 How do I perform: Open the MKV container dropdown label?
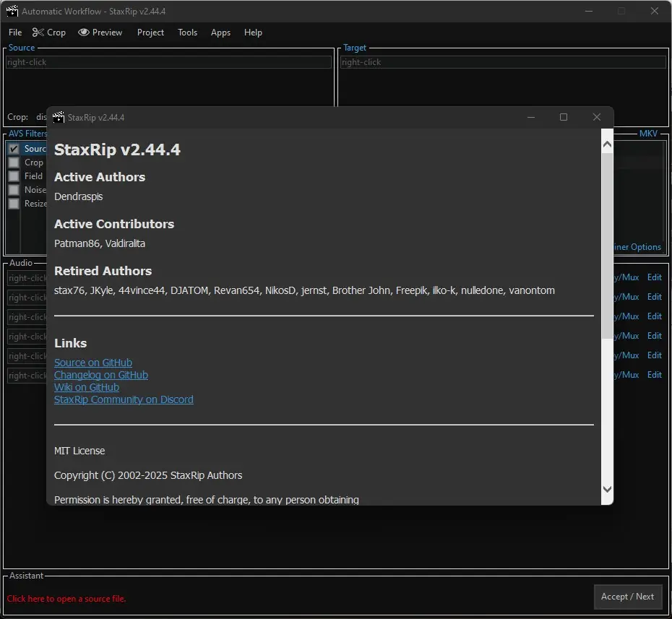tap(648, 133)
